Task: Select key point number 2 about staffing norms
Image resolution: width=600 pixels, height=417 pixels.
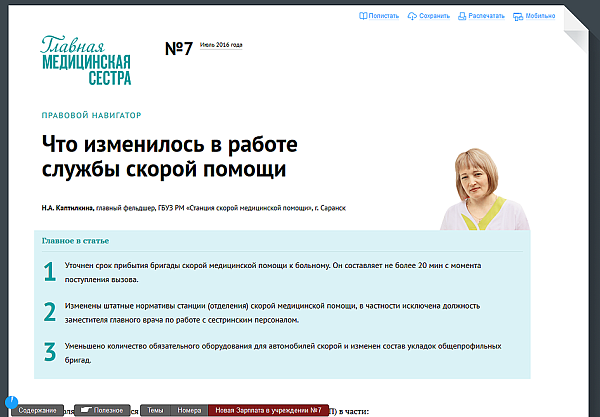Action: (x=270, y=312)
